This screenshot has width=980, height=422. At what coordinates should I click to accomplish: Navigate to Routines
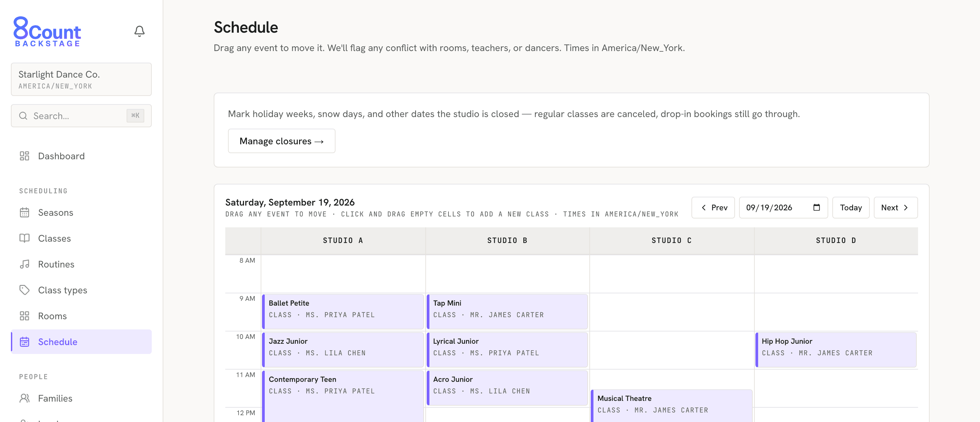[x=81, y=264]
